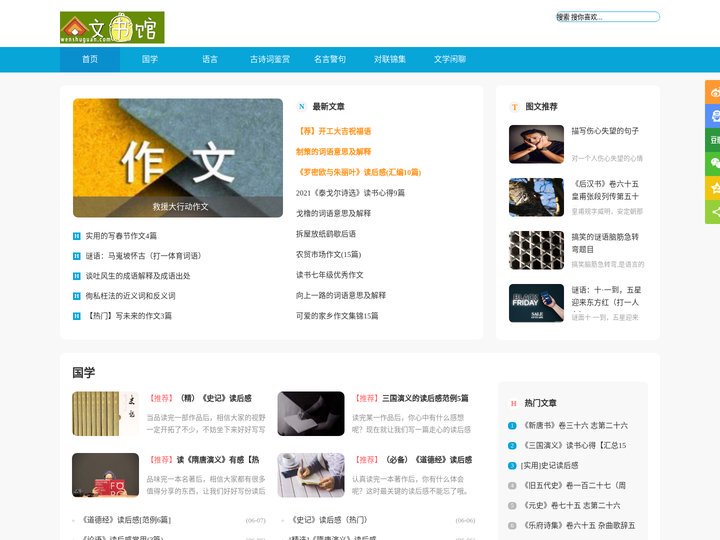Click the blue QQ share icon on side bar

(x=713, y=116)
